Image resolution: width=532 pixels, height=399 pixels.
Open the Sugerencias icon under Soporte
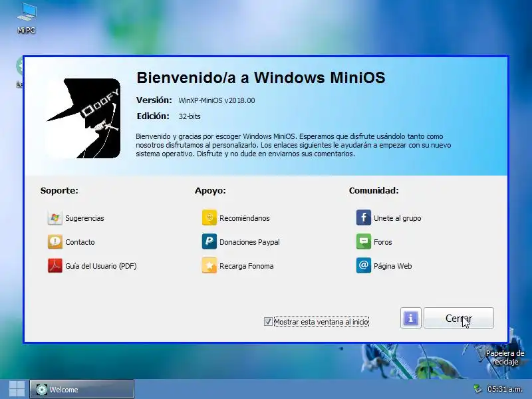(x=55, y=218)
